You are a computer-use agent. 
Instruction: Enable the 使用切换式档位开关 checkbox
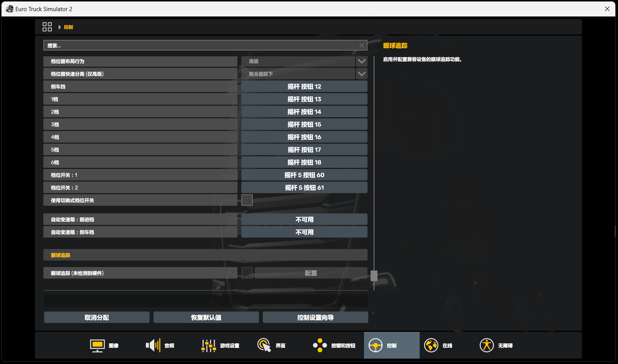click(x=247, y=200)
